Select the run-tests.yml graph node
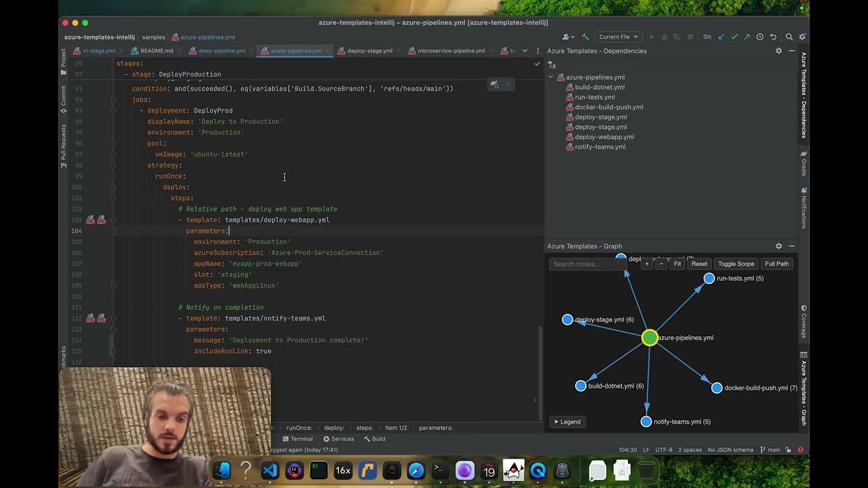This screenshot has height=488, width=868. coord(709,279)
